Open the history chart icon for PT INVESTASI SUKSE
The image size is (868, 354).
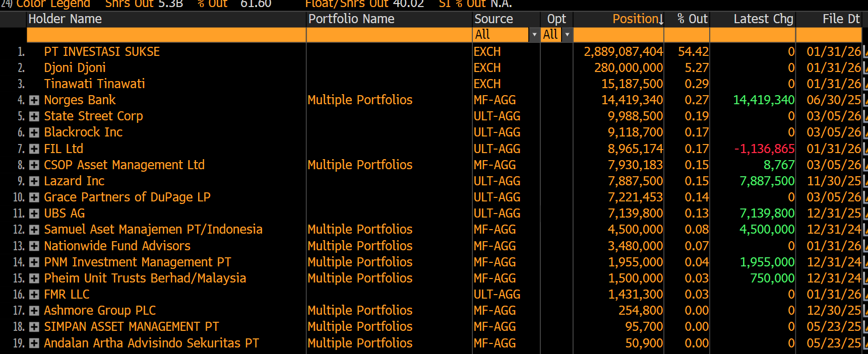(x=865, y=52)
